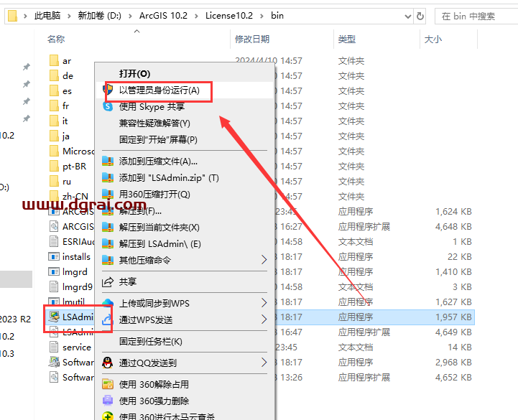Select the de folder icon
The width and height of the screenshot is (518, 420).
pyautogui.click(x=54, y=75)
